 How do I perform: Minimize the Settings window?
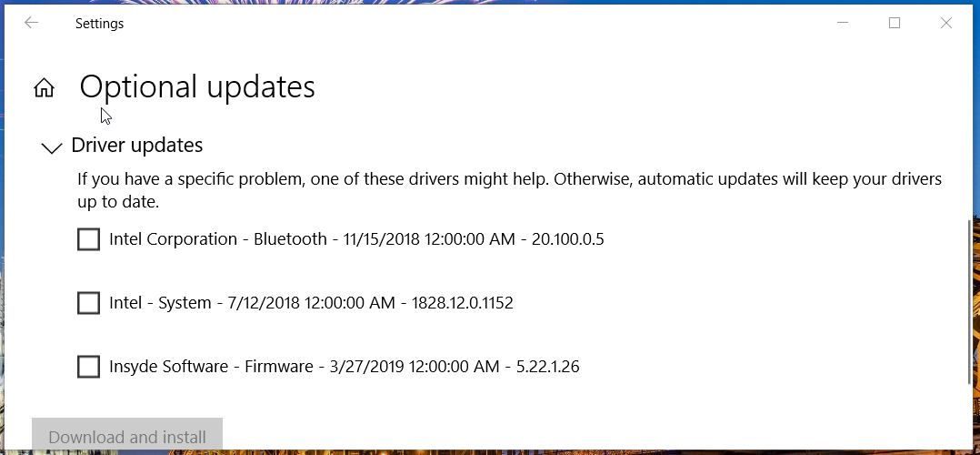point(843,23)
